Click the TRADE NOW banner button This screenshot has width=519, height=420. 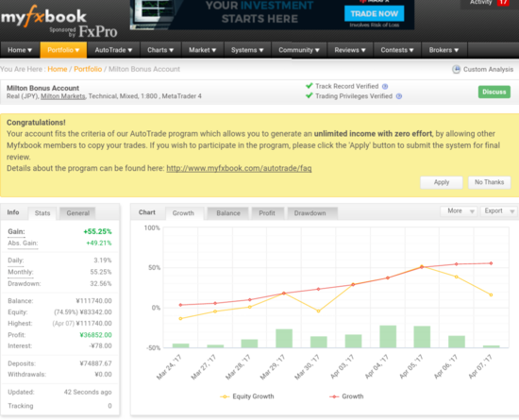point(374,14)
